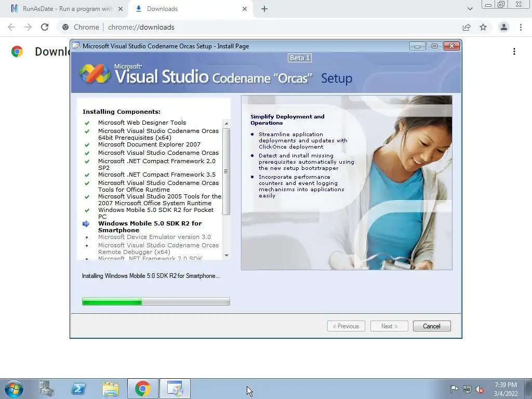
Task: Click Chrome icon in taskbar
Action: [x=142, y=389]
